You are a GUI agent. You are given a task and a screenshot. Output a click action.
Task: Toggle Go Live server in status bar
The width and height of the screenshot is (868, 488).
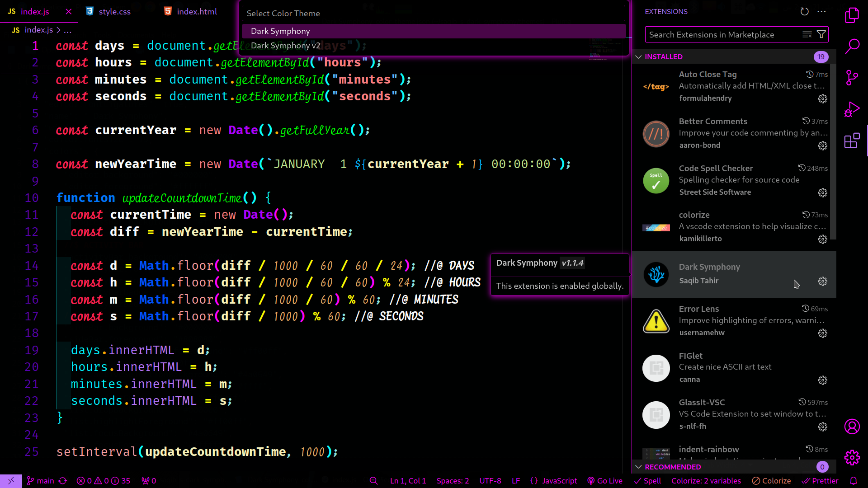[604, 481]
